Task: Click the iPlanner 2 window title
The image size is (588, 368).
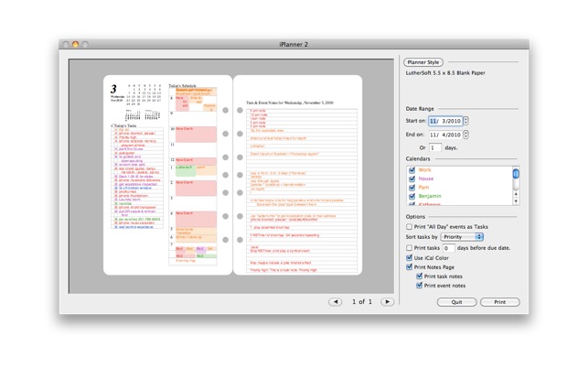Action: pyautogui.click(x=294, y=44)
